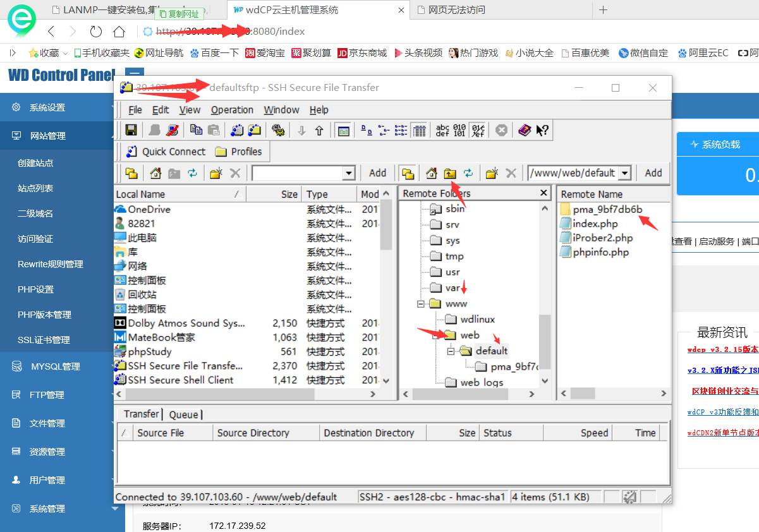This screenshot has height=532, width=759.
Task: Switch to the Queue tab
Action: point(183,414)
